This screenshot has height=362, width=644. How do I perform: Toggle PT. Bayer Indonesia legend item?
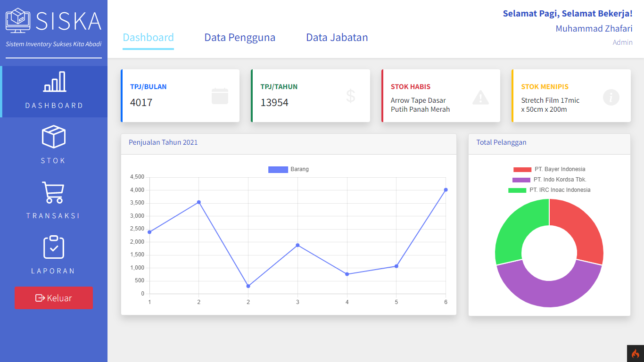[x=549, y=169]
